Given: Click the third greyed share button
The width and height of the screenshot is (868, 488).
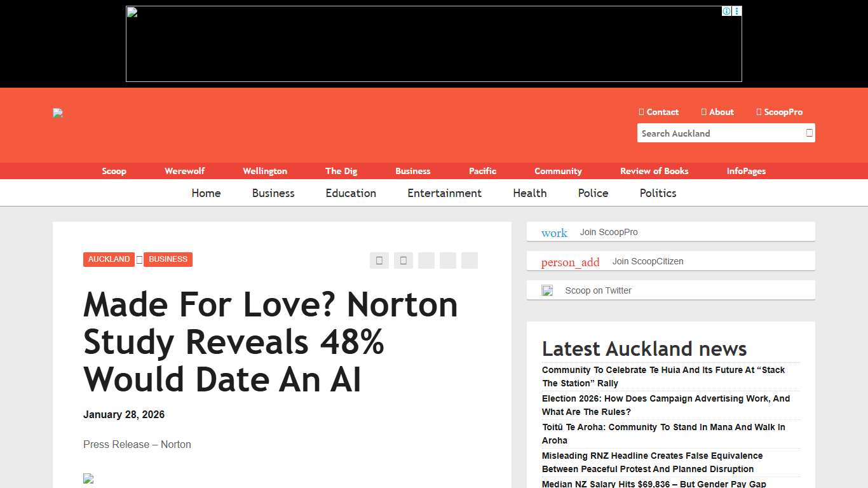Looking at the screenshot, I should pyautogui.click(x=426, y=261).
